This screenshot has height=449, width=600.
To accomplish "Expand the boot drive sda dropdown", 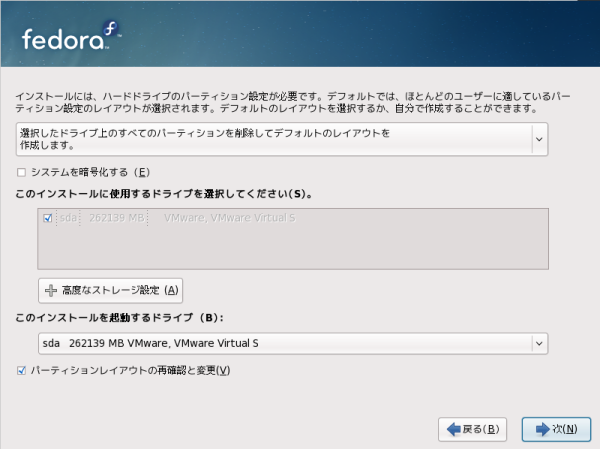I will [280, 344].
